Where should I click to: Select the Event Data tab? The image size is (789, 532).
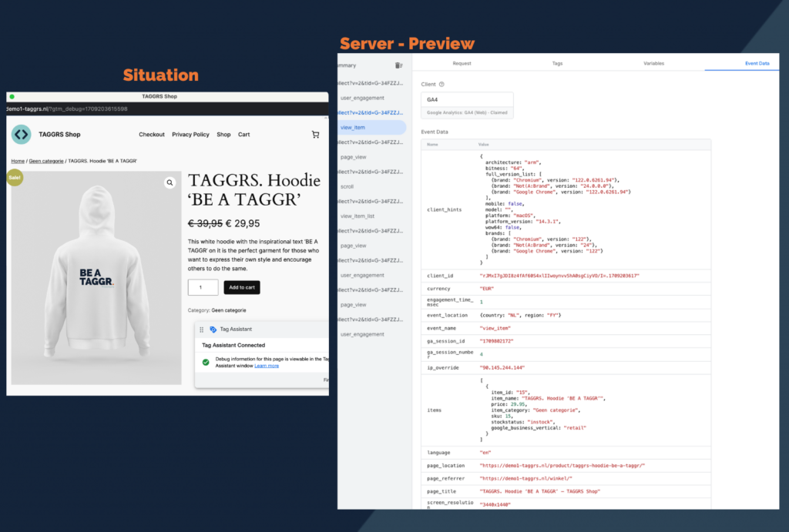pyautogui.click(x=757, y=63)
